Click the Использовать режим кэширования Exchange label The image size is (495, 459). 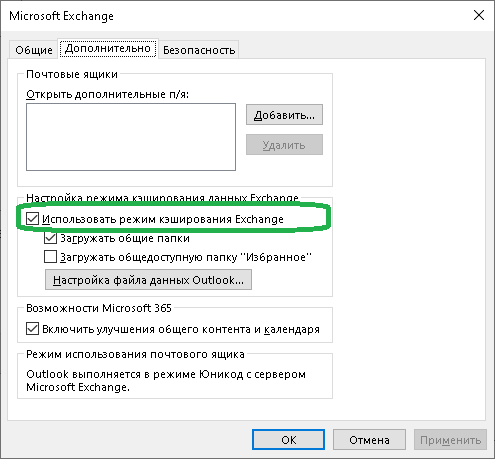click(x=163, y=219)
